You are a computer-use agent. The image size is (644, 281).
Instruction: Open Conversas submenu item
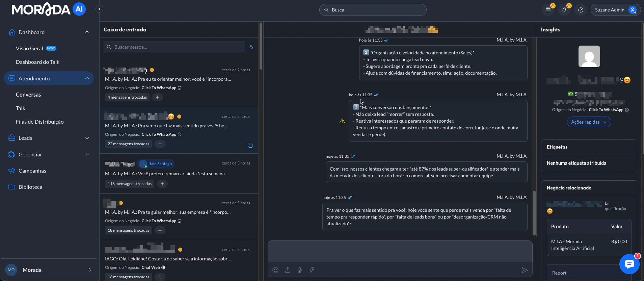click(28, 95)
